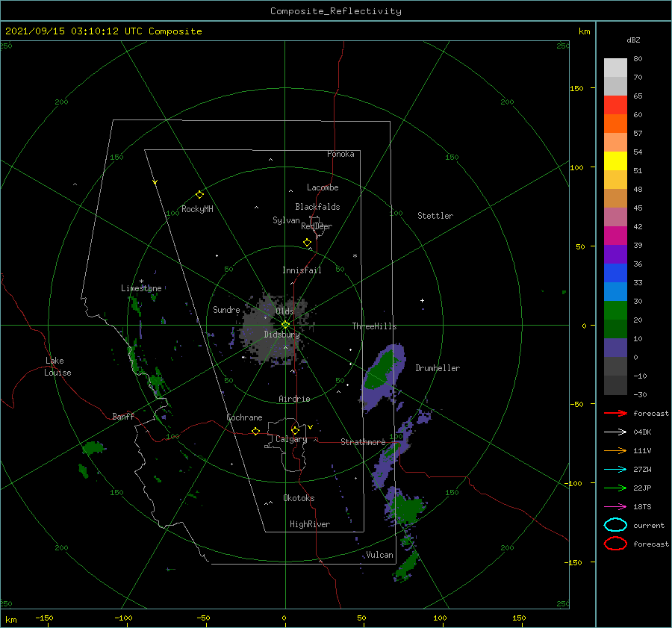Image resolution: width=672 pixels, height=628 pixels.
Task: Click the Strathmore label
Action: tap(363, 441)
